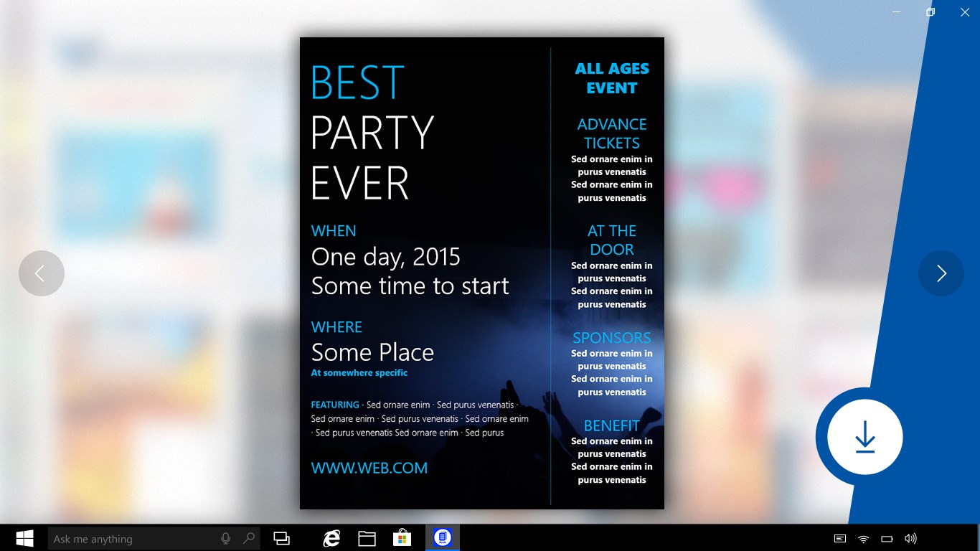This screenshot has height=551, width=980.
Task: Close the template preview window
Action: click(964, 12)
